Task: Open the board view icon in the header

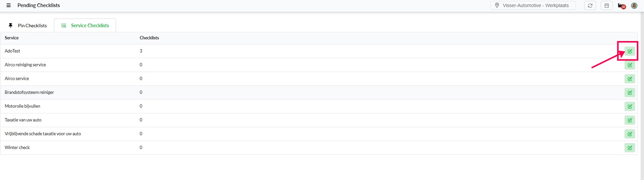Action: [x=607, y=5]
